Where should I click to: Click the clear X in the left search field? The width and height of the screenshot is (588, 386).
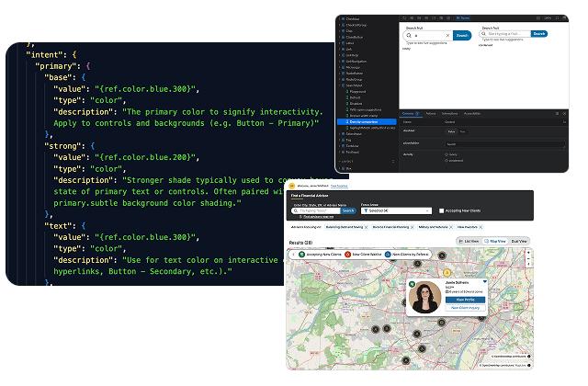click(x=447, y=35)
